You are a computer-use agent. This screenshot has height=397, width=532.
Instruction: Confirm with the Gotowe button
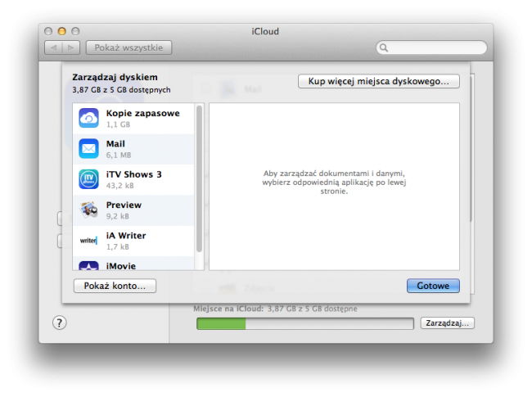click(433, 286)
